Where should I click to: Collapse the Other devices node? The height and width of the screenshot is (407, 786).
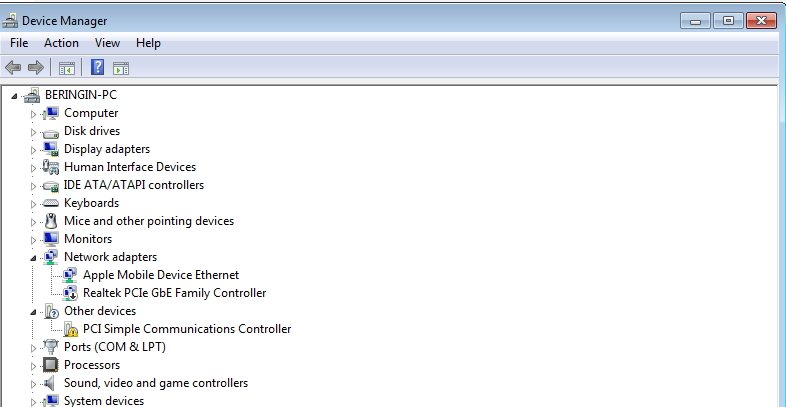pos(33,312)
